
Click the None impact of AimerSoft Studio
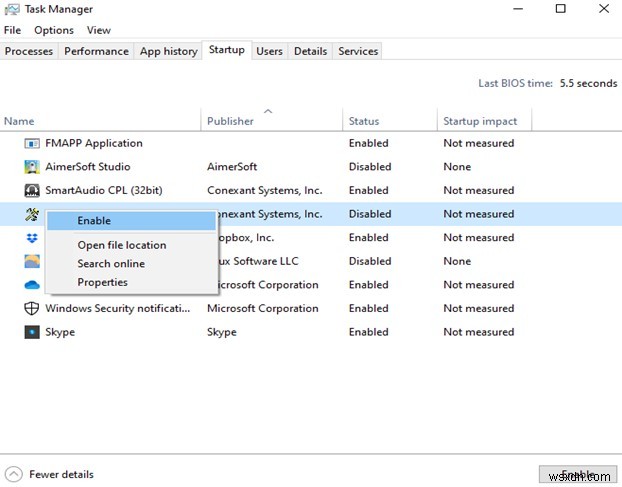point(457,167)
